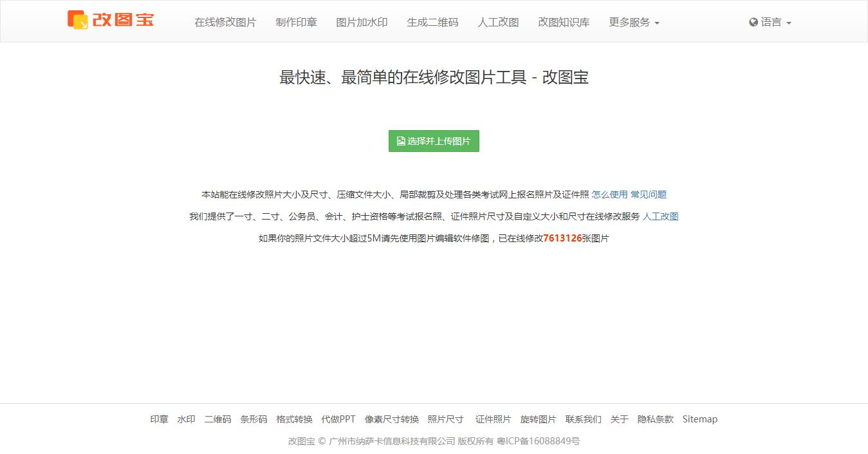Image resolution: width=868 pixels, height=454 pixels.
Task: Open the 生成二维码 page
Action: point(432,22)
